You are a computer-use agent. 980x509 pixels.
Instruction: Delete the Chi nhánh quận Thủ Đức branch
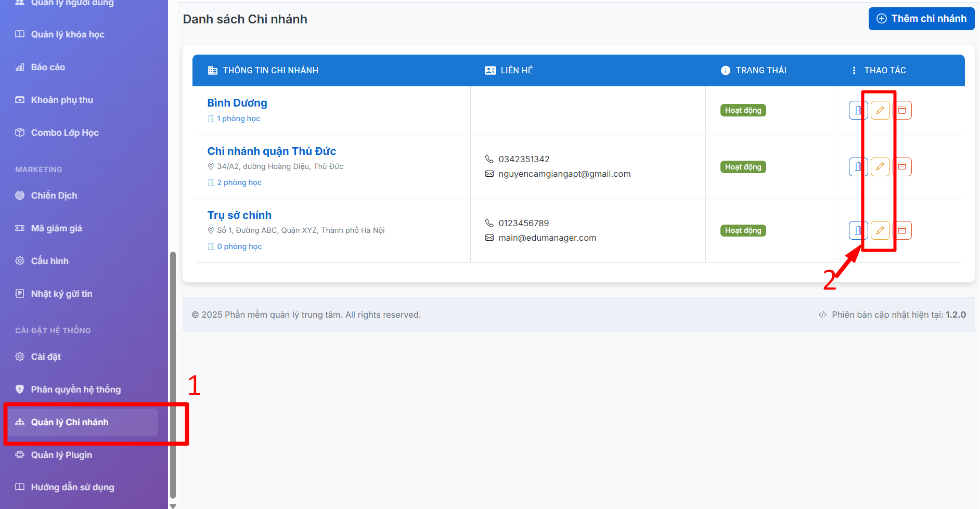coord(902,167)
